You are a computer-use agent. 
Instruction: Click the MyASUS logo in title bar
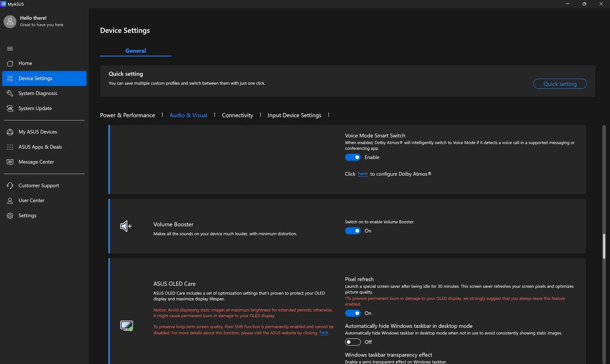3,4
